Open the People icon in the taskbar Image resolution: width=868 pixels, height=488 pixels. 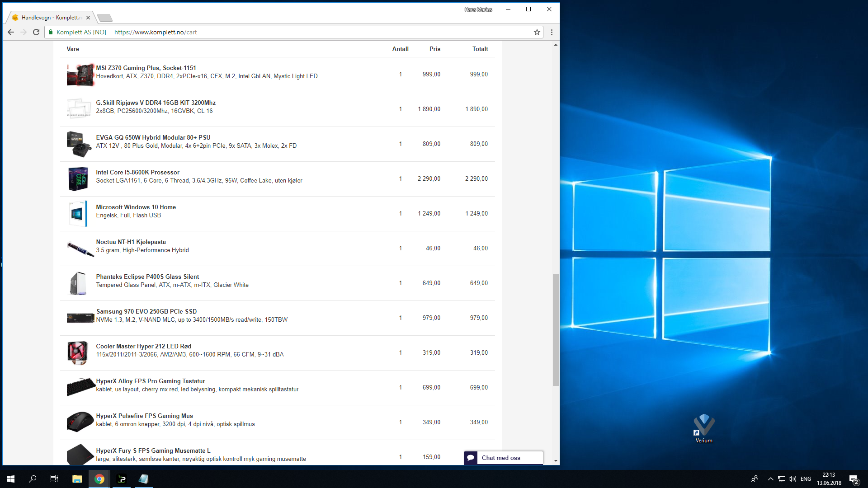(754, 479)
